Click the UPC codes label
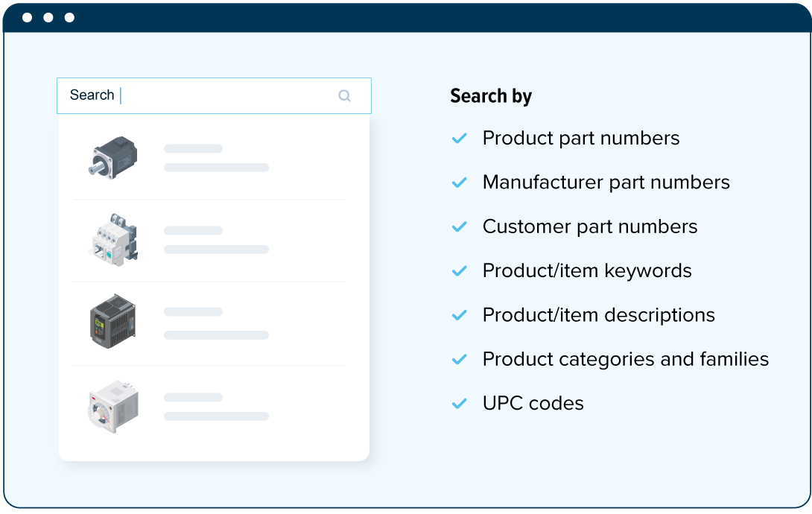The width and height of the screenshot is (812, 514). point(533,404)
